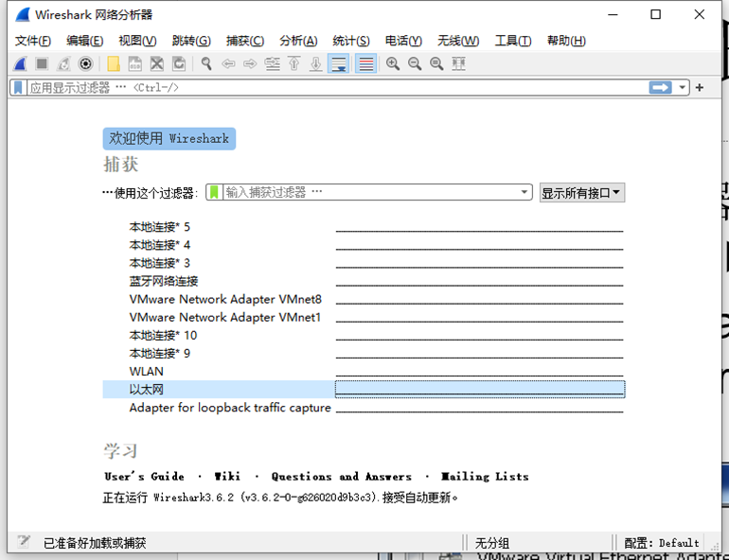This screenshot has height=560, width=729.
Task: Open the 文件(F) menu
Action: tap(32, 41)
